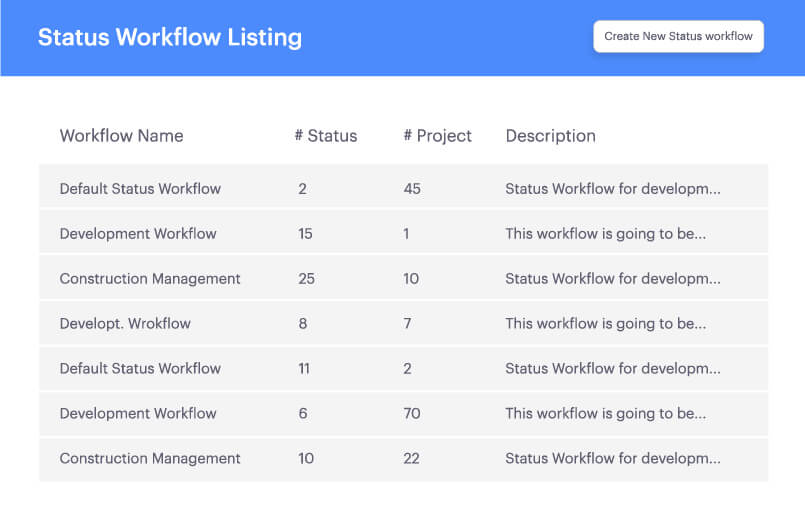Click description of last Construction Management row

(x=612, y=458)
